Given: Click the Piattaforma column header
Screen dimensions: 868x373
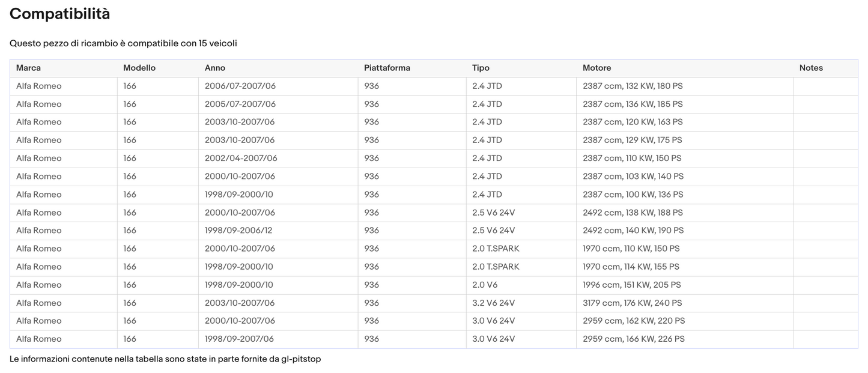Looking at the screenshot, I should pyautogui.click(x=387, y=68).
